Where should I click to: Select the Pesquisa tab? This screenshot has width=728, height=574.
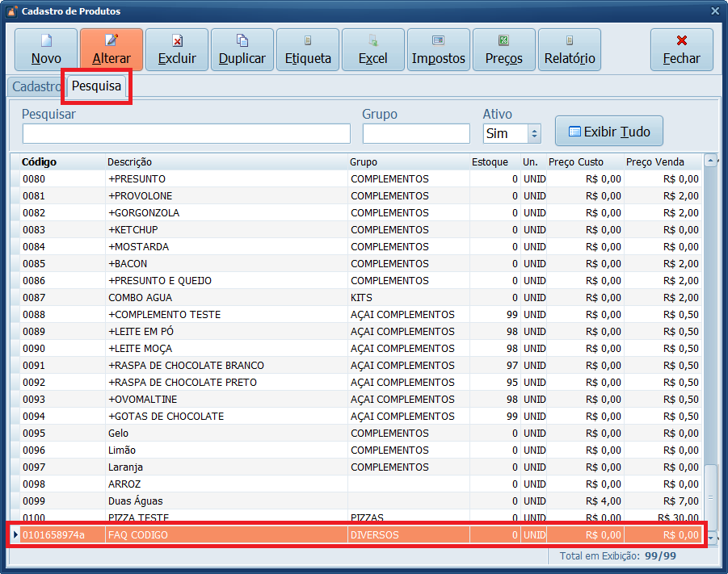(x=96, y=86)
